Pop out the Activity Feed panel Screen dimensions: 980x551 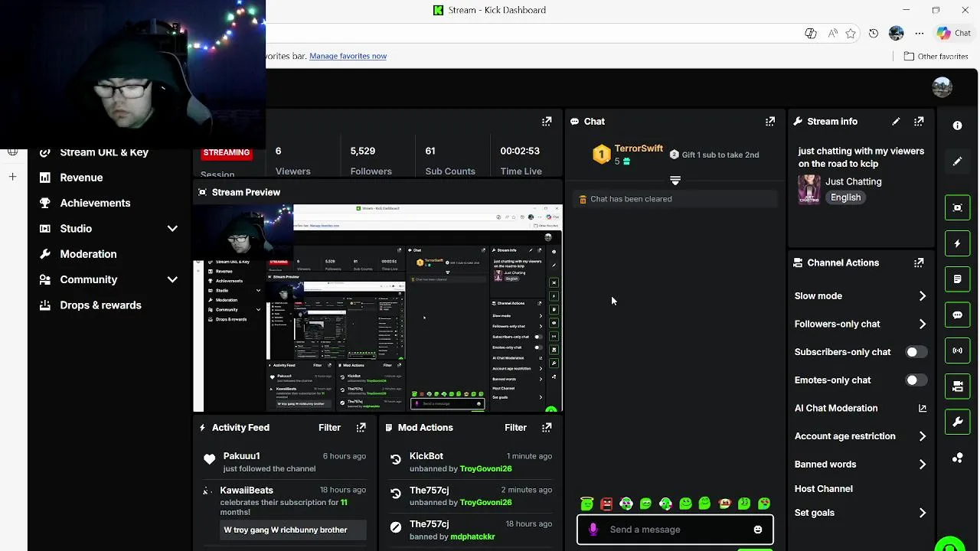361,428
